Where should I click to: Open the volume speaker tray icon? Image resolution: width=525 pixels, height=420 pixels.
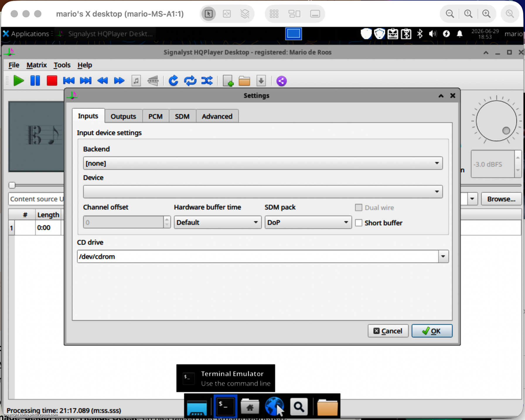tap(433, 34)
